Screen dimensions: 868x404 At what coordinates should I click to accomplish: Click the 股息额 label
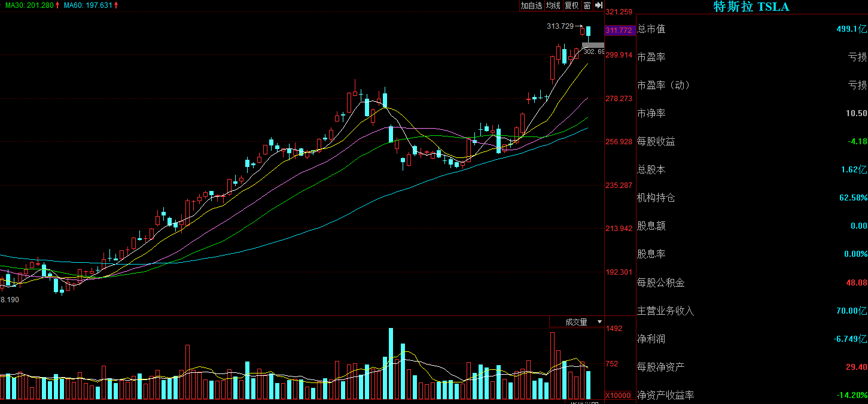coord(651,226)
